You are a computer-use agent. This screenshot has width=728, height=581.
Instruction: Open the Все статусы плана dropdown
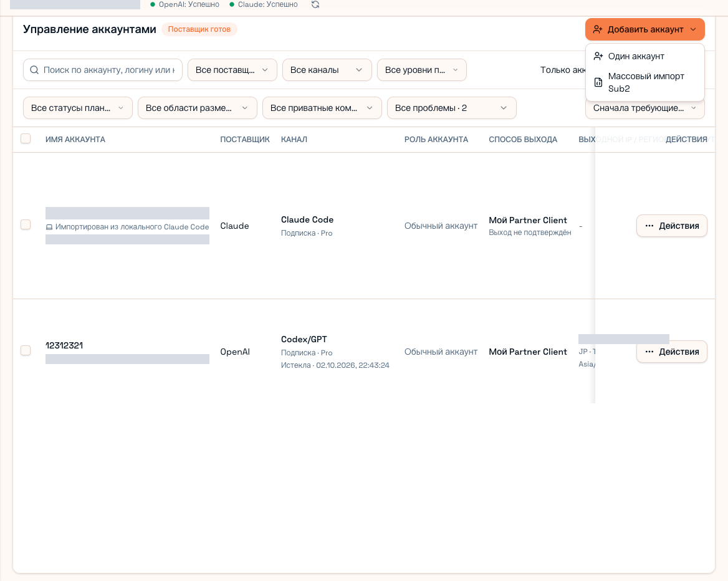coord(78,108)
